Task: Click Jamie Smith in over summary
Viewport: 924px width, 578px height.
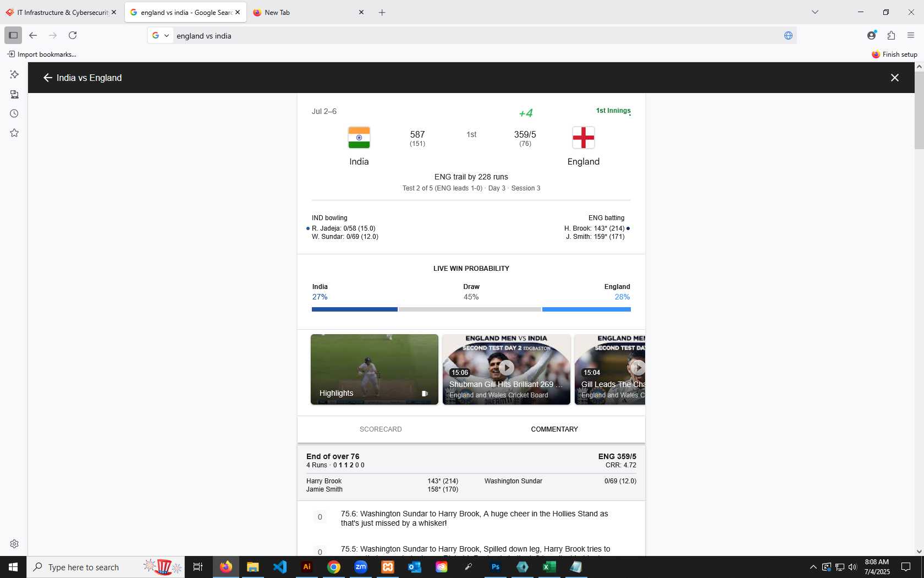Action: tap(324, 489)
